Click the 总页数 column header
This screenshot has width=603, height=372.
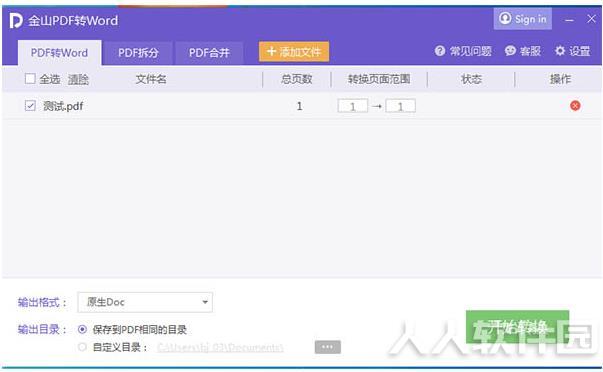coord(297,79)
